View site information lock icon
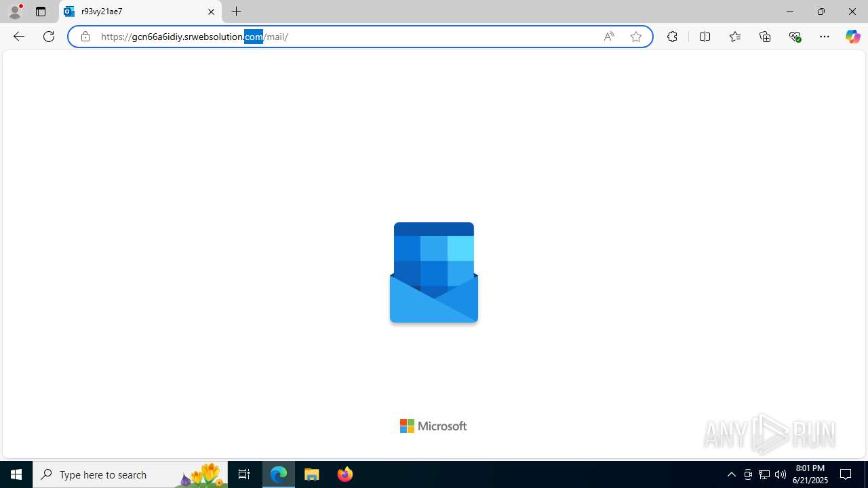The height and width of the screenshot is (488, 868). point(85,37)
